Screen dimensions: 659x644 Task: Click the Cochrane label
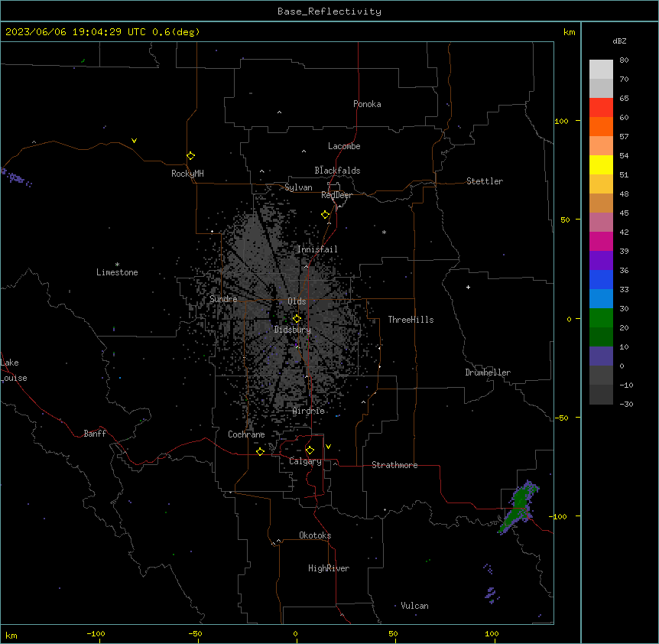pos(246,434)
